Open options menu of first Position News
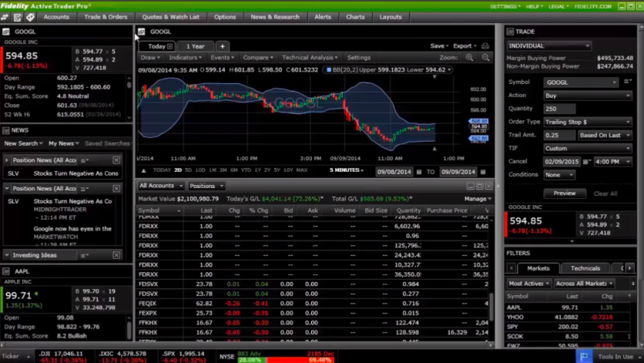644x363 pixels. point(85,160)
